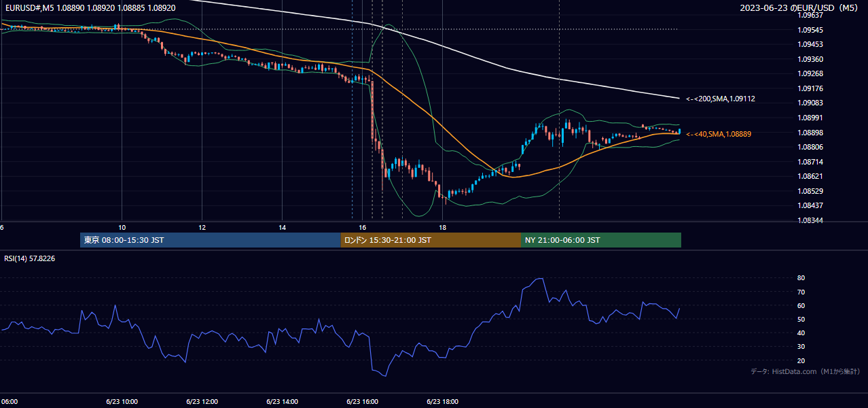Select the RSI axis value 60

pyautogui.click(x=801, y=305)
